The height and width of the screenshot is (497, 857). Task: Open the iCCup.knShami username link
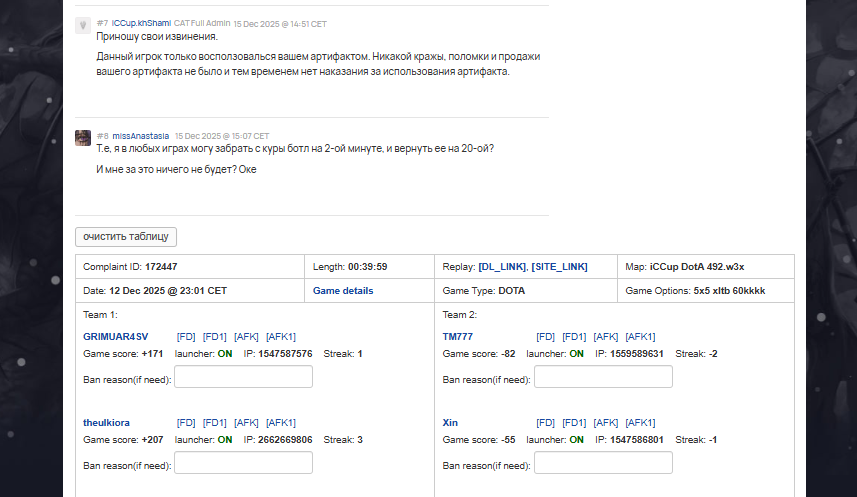coord(141,23)
